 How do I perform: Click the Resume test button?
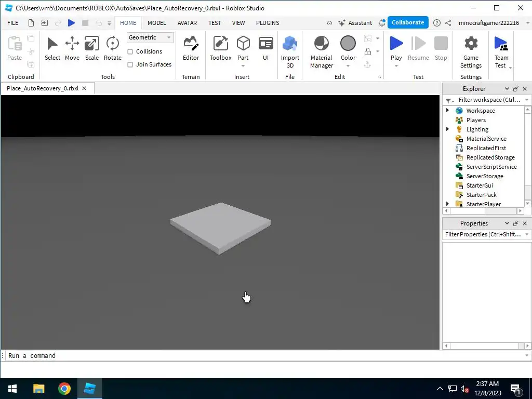tap(418, 49)
